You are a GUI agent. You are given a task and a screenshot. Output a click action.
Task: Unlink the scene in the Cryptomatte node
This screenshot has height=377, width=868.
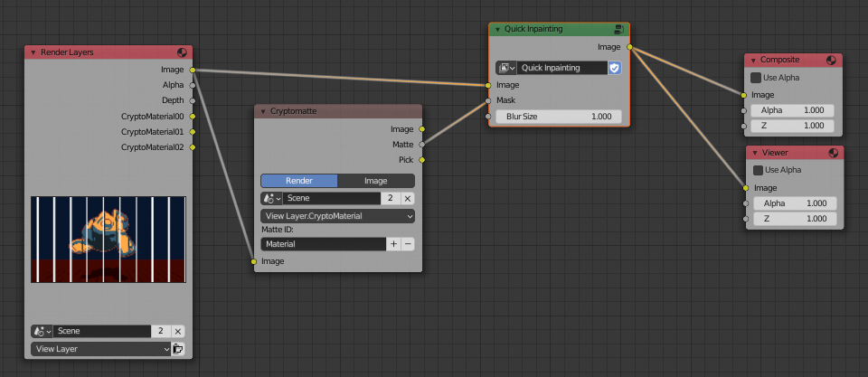(x=407, y=198)
